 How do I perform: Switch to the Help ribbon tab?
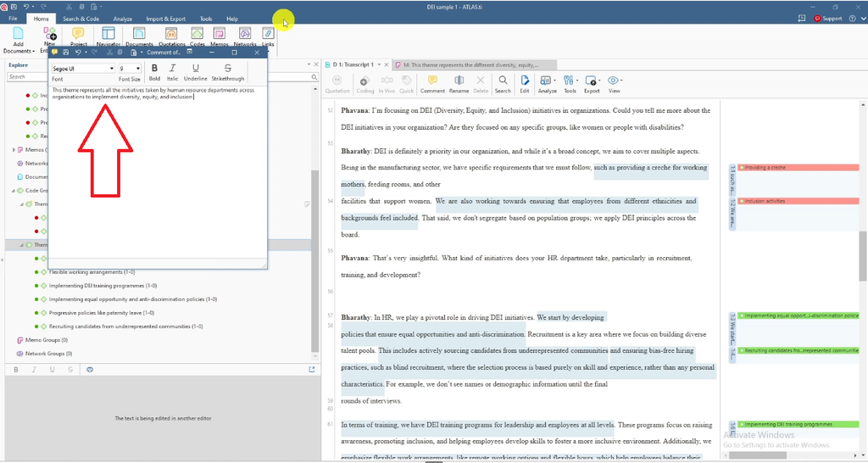pyautogui.click(x=232, y=19)
